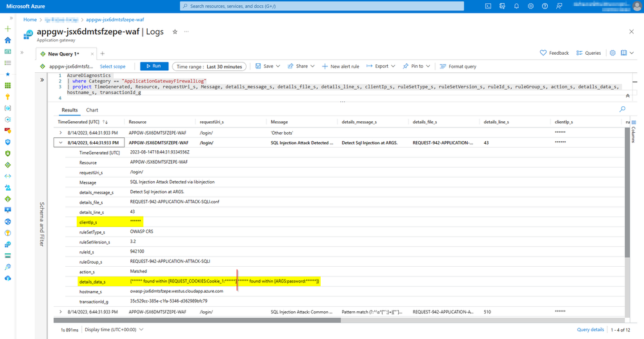Open the Pin to dropdown

416,66
